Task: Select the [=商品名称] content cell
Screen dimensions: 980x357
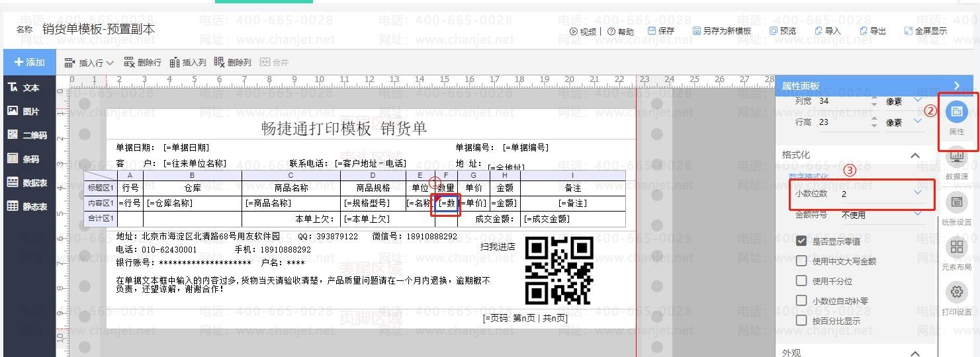Action: [291, 203]
